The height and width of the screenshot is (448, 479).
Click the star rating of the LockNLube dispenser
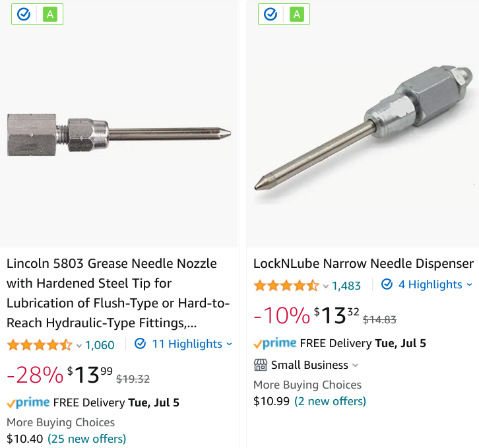[286, 285]
